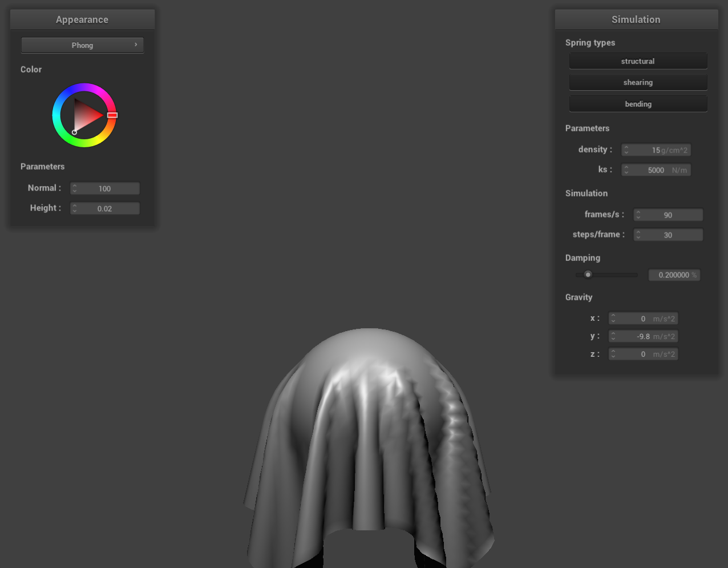This screenshot has height=568, width=728.
Task: Click the Gravity y value field
Action: (x=644, y=336)
